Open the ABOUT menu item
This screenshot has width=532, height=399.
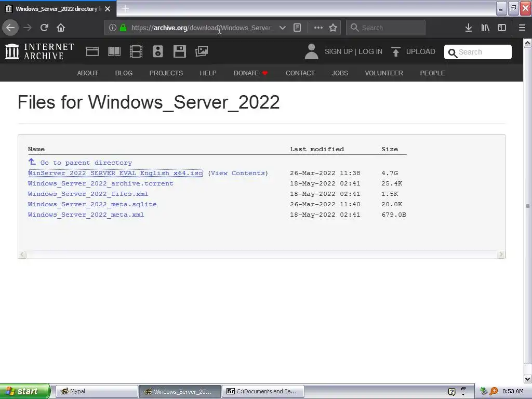(x=87, y=73)
